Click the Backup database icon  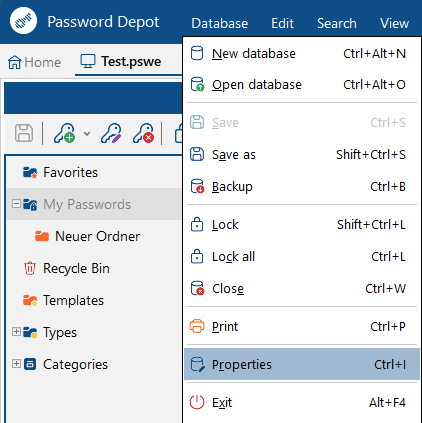coord(197,186)
